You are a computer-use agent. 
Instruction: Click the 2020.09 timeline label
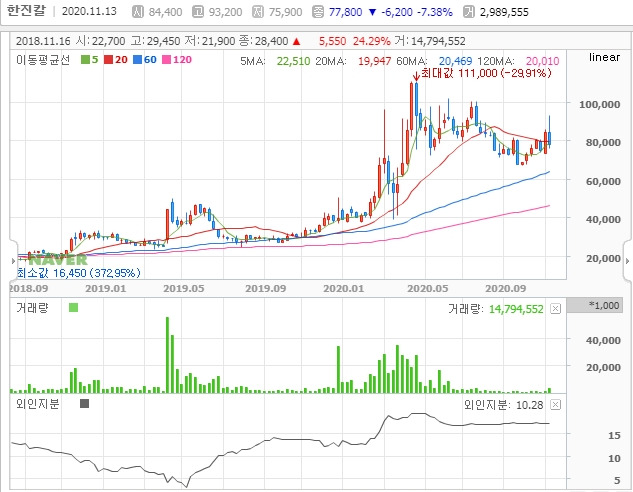point(505,289)
